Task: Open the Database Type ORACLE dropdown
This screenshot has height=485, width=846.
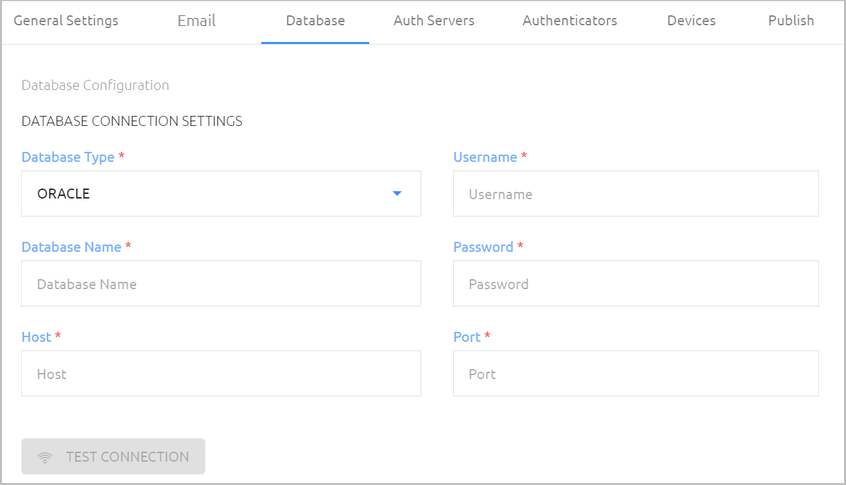Action: tap(221, 194)
